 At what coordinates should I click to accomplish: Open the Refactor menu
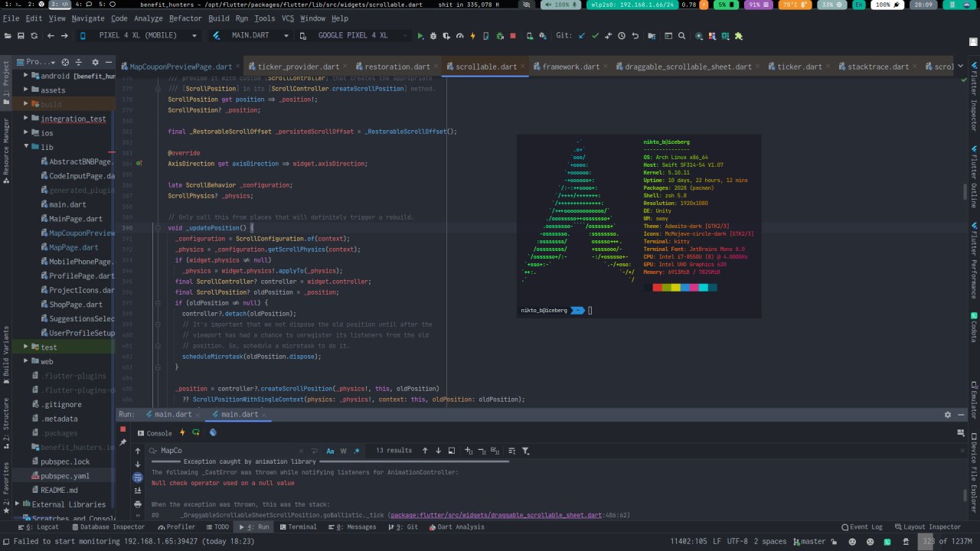(x=185, y=18)
